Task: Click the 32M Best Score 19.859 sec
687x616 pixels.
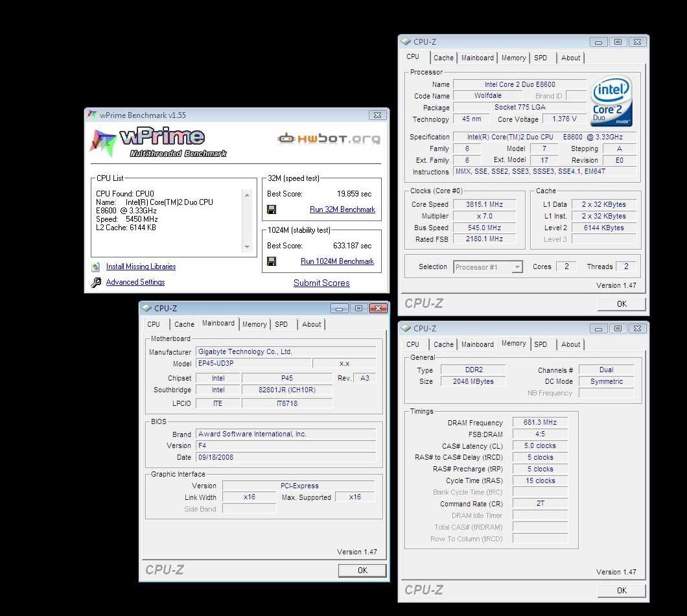Action: pos(354,194)
